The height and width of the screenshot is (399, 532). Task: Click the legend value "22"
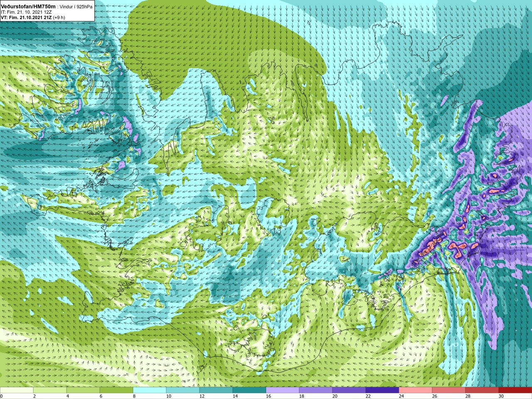click(368, 396)
